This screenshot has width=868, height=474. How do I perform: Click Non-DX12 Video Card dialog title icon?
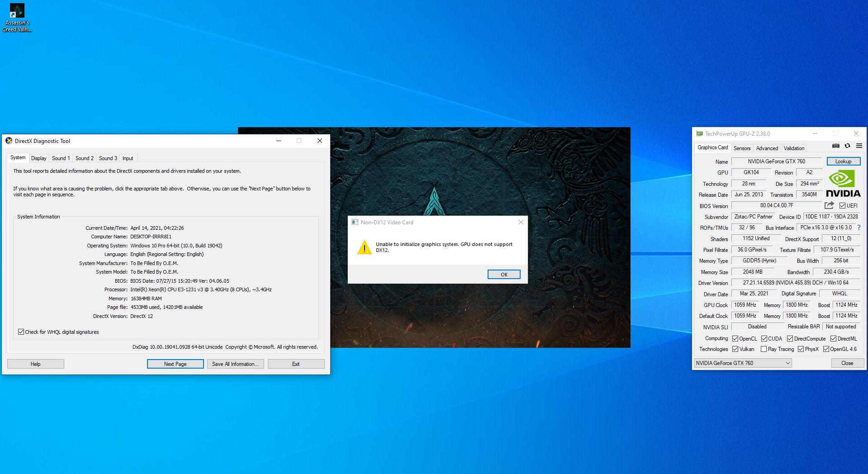(x=355, y=222)
